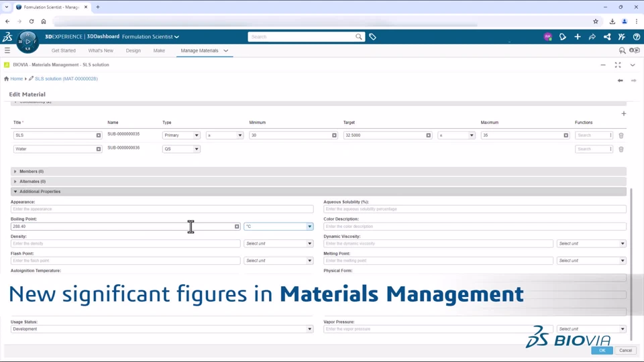644x362 pixels.
Task: Delete the Water constituent row
Action: pyautogui.click(x=621, y=149)
